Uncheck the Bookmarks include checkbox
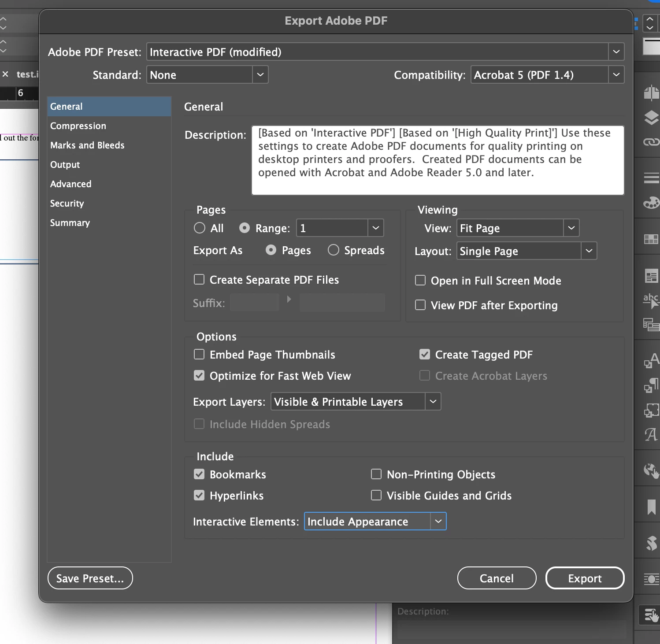Screen dimensions: 660x644 click(199, 474)
